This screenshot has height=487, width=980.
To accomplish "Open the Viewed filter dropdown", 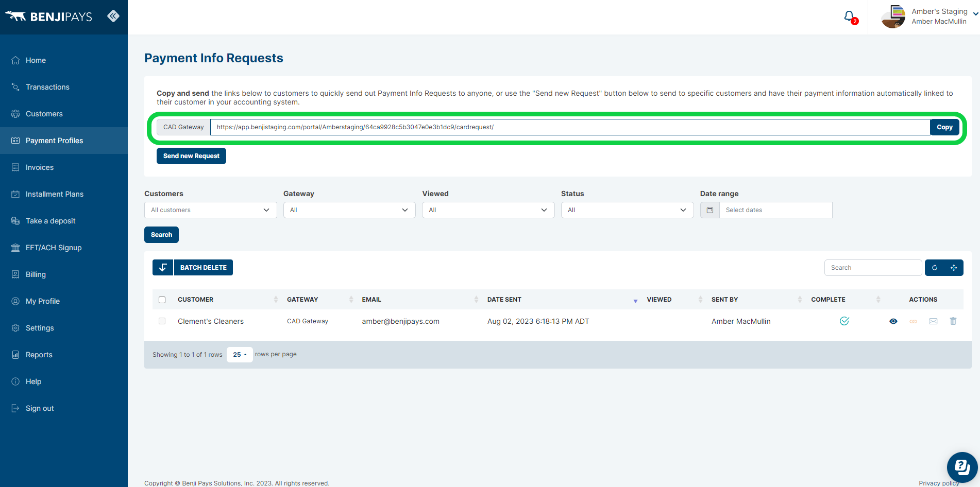I will click(488, 210).
